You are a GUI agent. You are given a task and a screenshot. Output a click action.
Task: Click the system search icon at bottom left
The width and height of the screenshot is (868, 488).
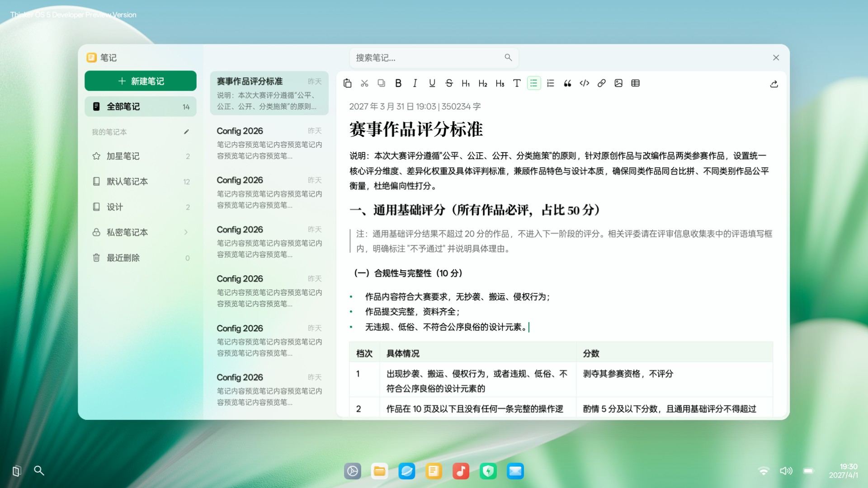point(39,471)
